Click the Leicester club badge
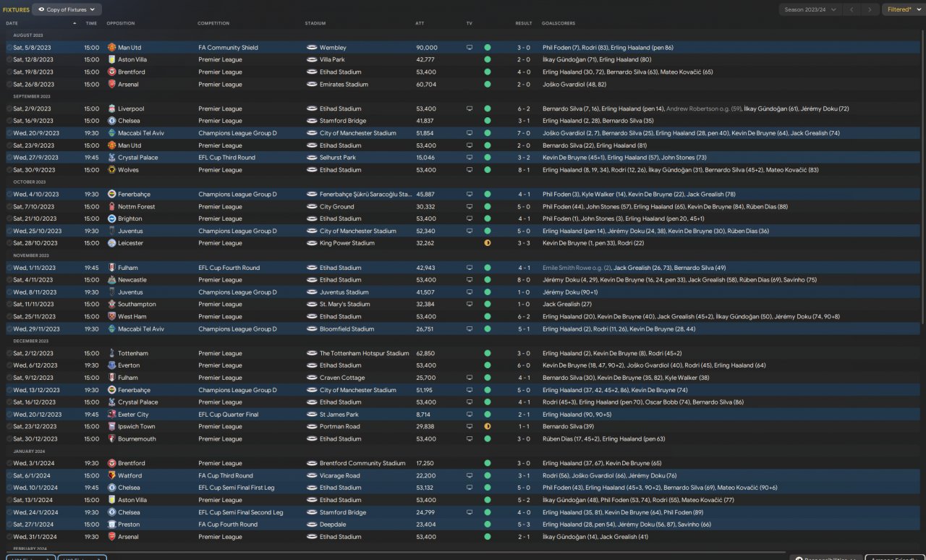The image size is (926, 560). [x=111, y=243]
